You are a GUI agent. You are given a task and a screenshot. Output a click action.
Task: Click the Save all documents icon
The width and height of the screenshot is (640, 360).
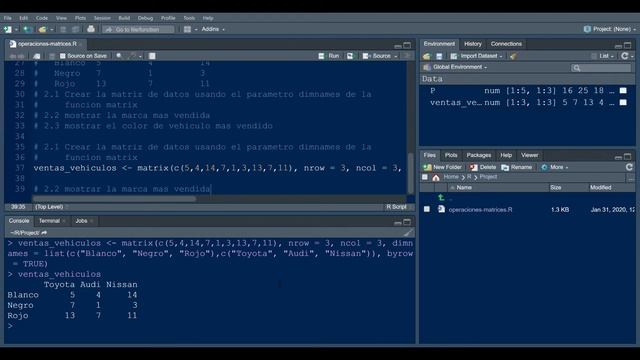click(x=76, y=29)
